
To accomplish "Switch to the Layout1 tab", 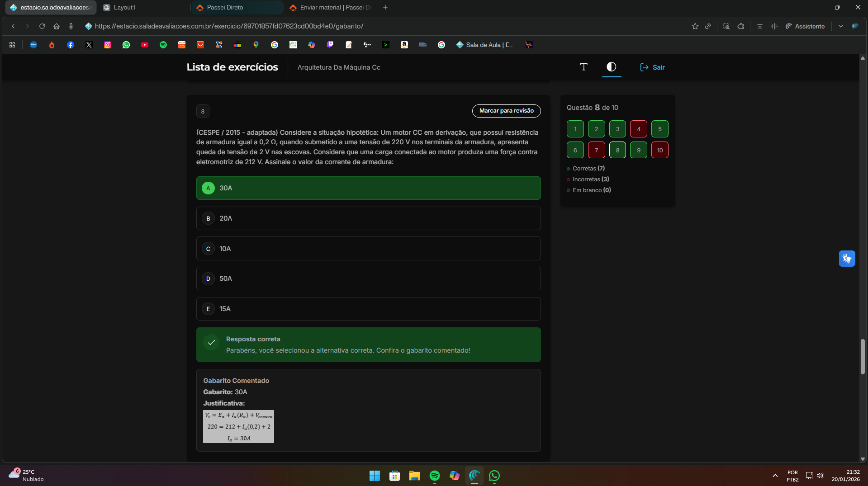I will (144, 8).
